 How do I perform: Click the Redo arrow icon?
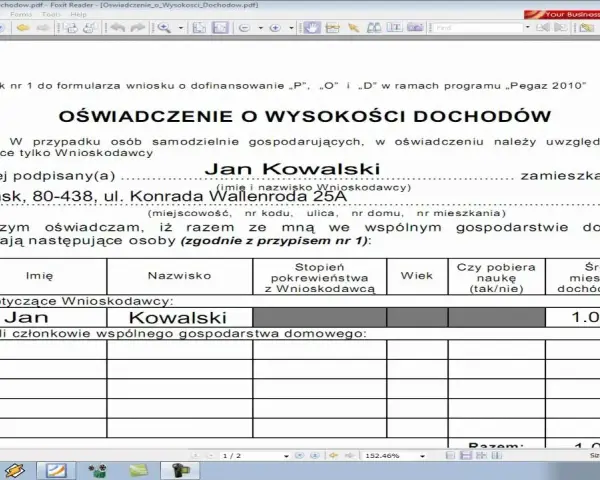pyautogui.click(x=138, y=28)
